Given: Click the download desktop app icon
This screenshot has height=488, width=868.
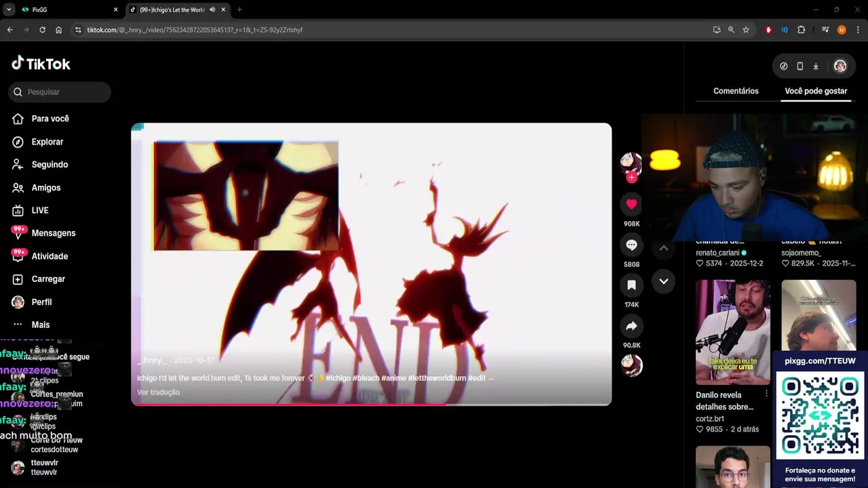Looking at the screenshot, I should point(816,66).
